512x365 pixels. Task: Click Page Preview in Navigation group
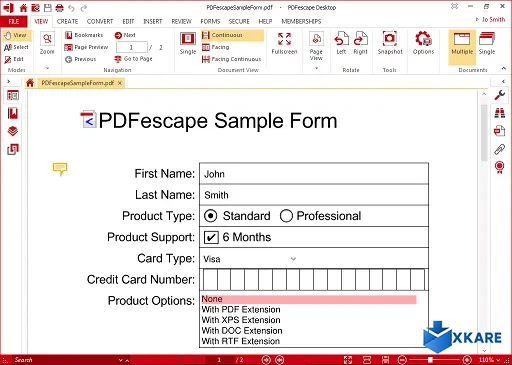[x=86, y=47]
